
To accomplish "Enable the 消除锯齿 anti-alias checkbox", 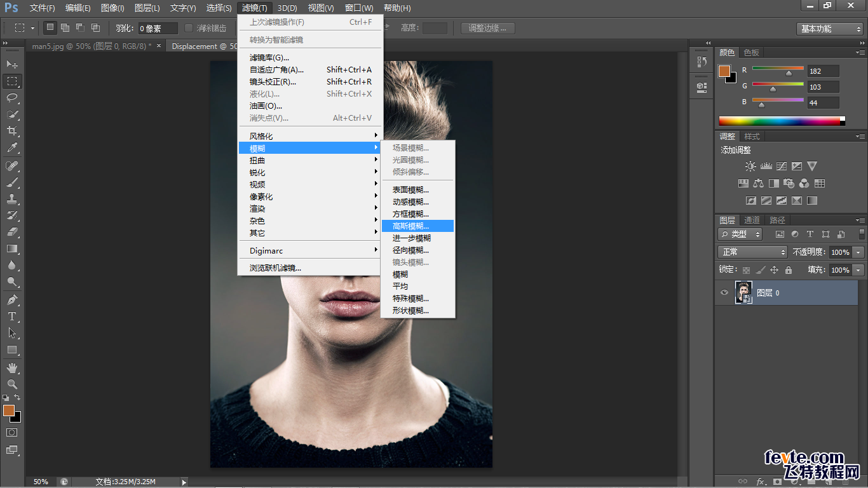I will [x=189, y=28].
